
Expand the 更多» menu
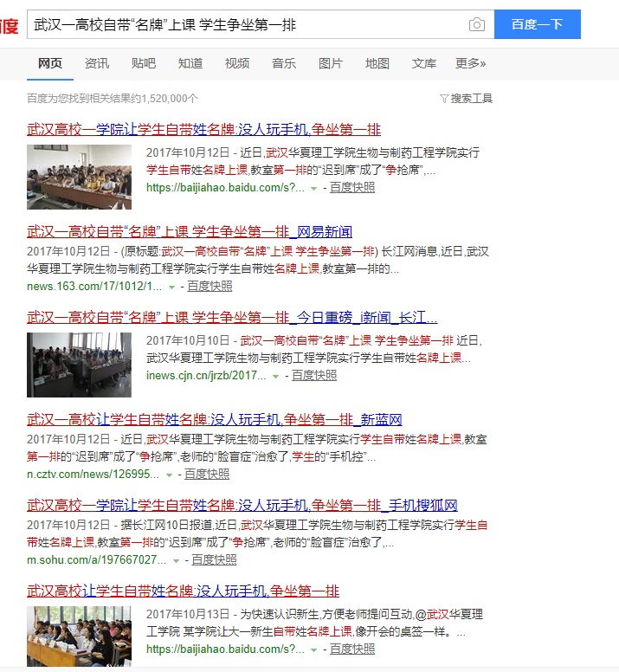[471, 63]
